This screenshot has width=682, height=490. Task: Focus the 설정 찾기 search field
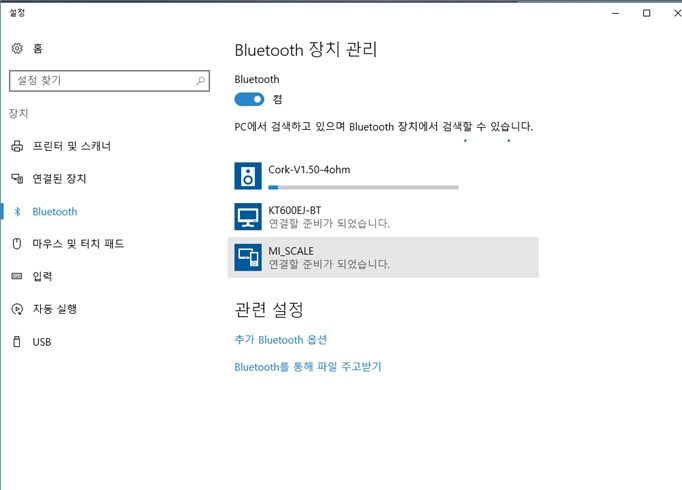109,81
